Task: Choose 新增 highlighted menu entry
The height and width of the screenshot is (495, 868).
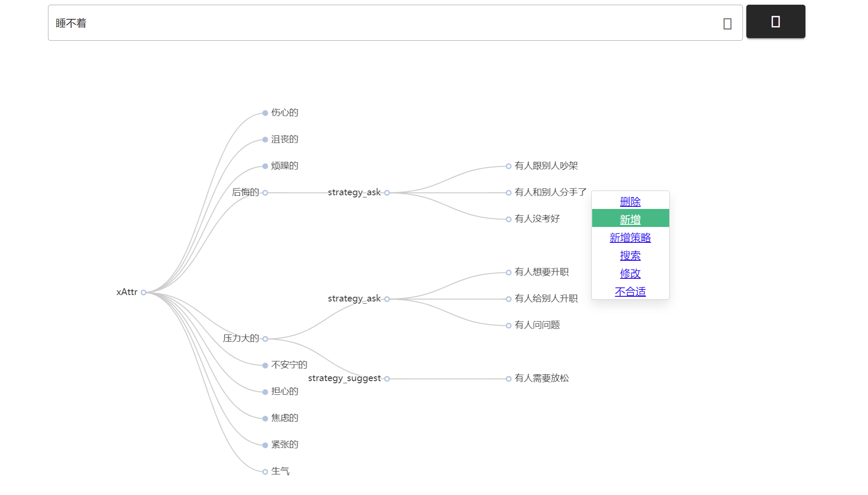Action: (630, 219)
